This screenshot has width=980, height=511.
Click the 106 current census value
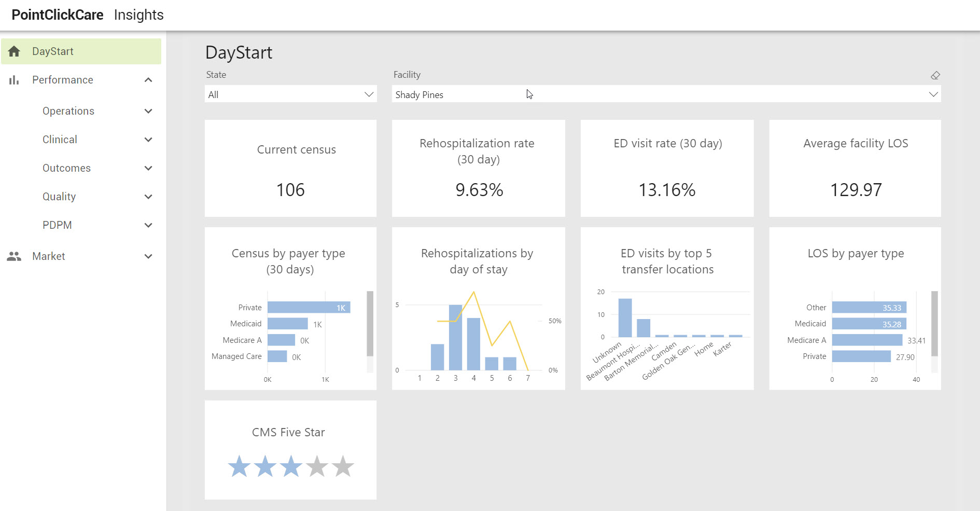coord(290,190)
